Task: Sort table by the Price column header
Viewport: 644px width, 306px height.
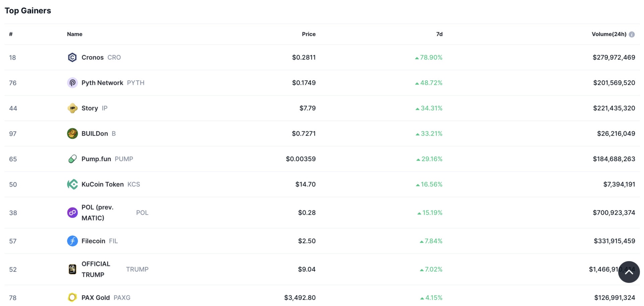Action: pos(308,34)
